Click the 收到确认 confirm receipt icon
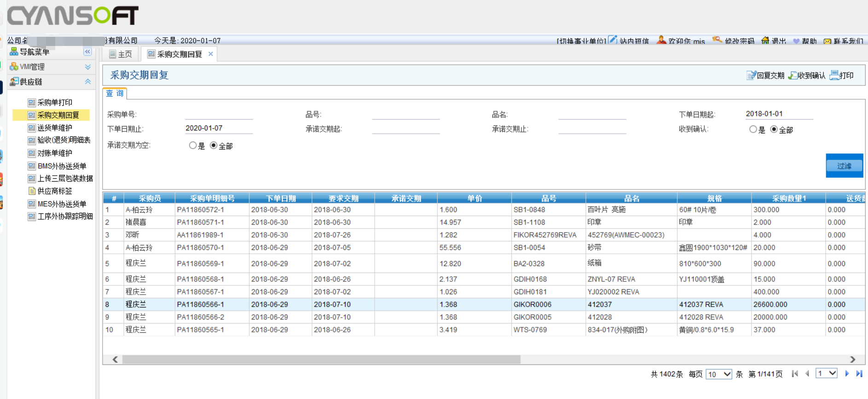This screenshot has height=399, width=868. 793,75
